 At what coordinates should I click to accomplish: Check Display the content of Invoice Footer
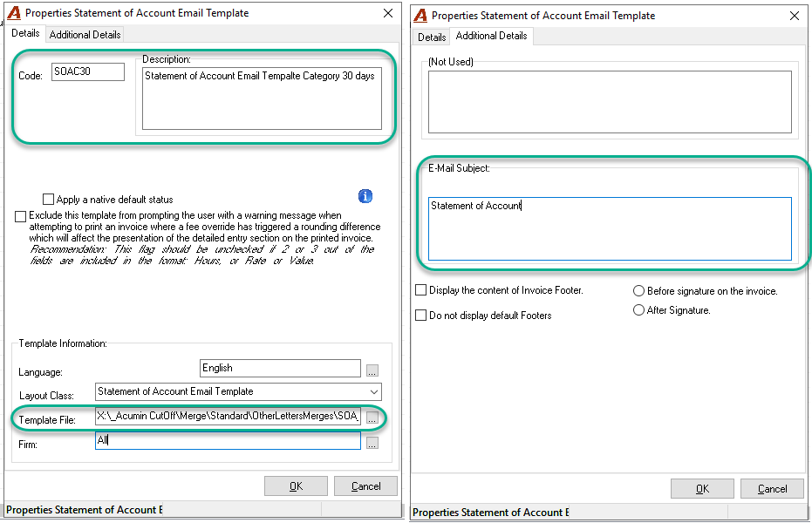(x=421, y=290)
